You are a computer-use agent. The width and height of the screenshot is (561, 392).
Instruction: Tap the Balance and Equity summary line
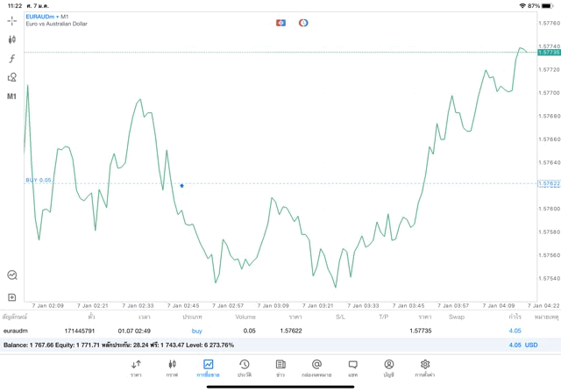119,346
